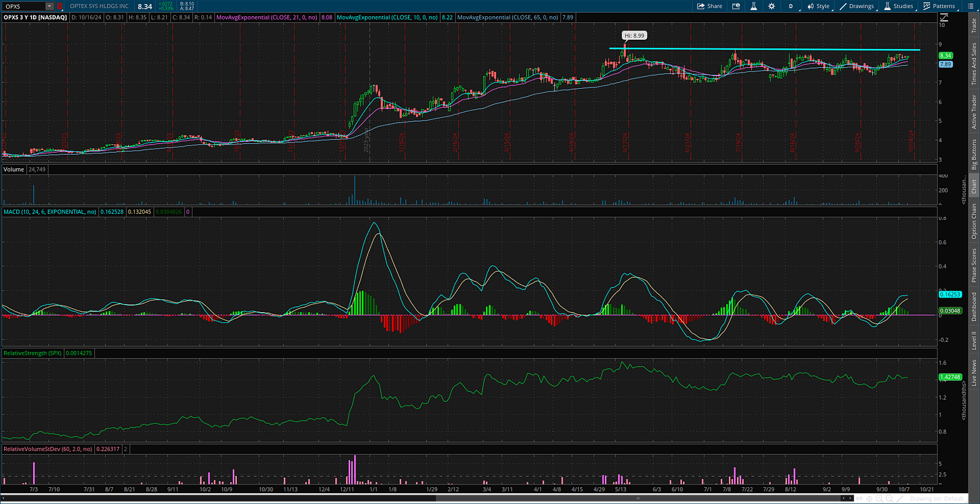Open the Level II side tab
This screenshot has height=504, width=980.
point(973,340)
